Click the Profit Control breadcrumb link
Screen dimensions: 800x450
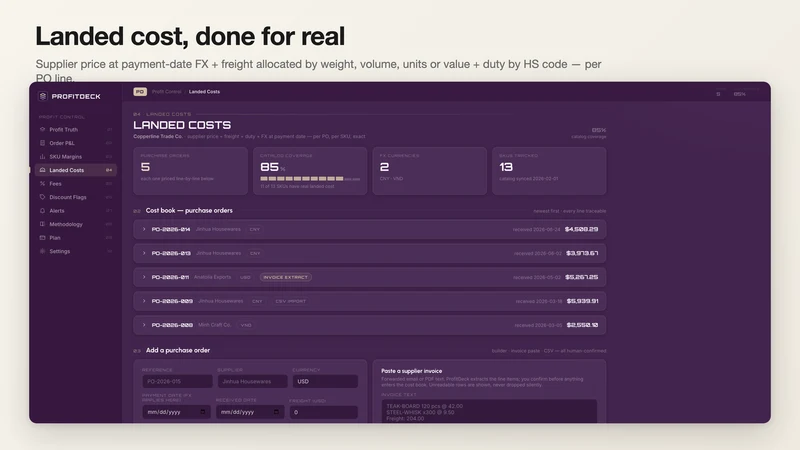pyautogui.click(x=166, y=92)
